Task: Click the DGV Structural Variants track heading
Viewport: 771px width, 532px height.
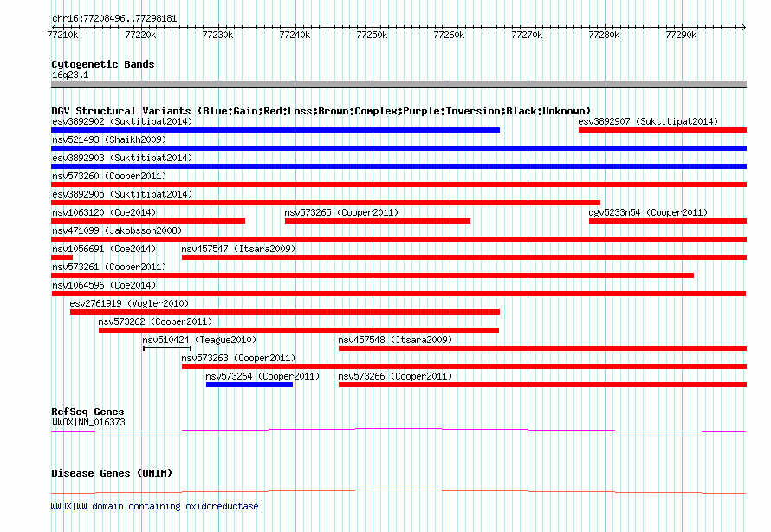Action: 321,111
